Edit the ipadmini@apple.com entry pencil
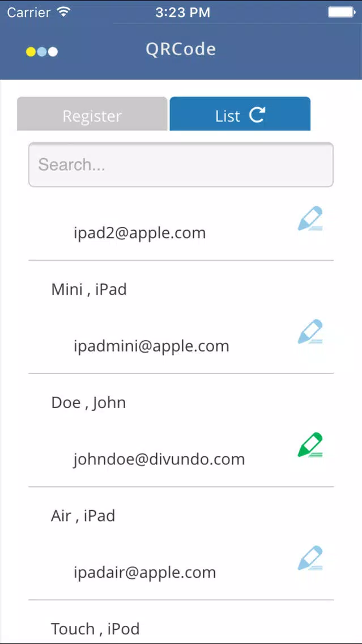Screen dimensions: 362x644 pos(310,332)
